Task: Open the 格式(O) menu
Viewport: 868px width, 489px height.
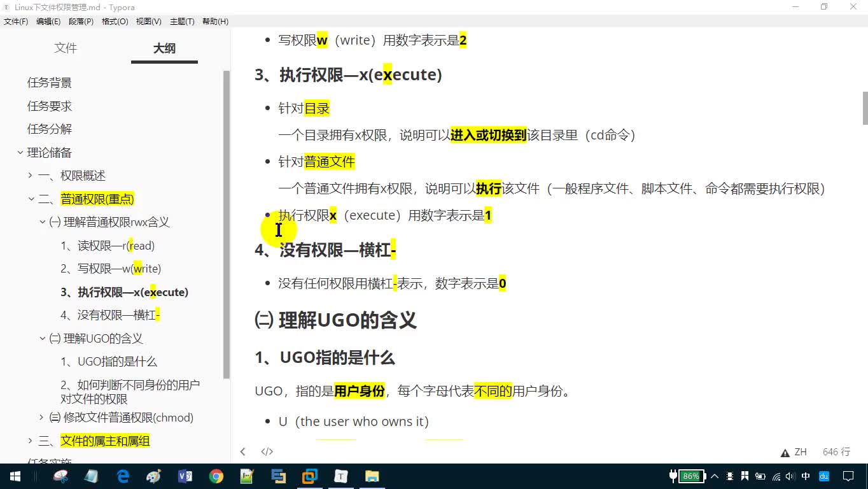Action: (x=115, y=21)
